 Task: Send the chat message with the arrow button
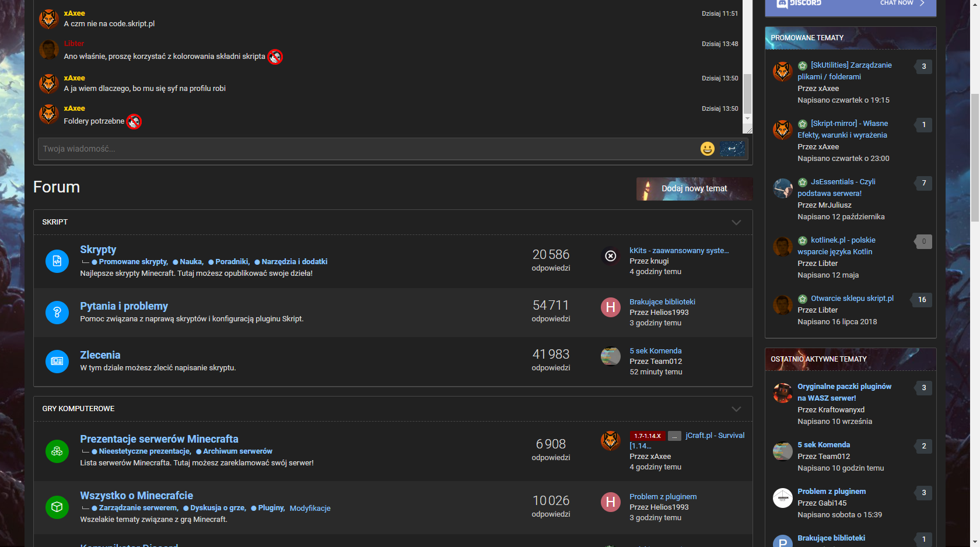pyautogui.click(x=732, y=149)
